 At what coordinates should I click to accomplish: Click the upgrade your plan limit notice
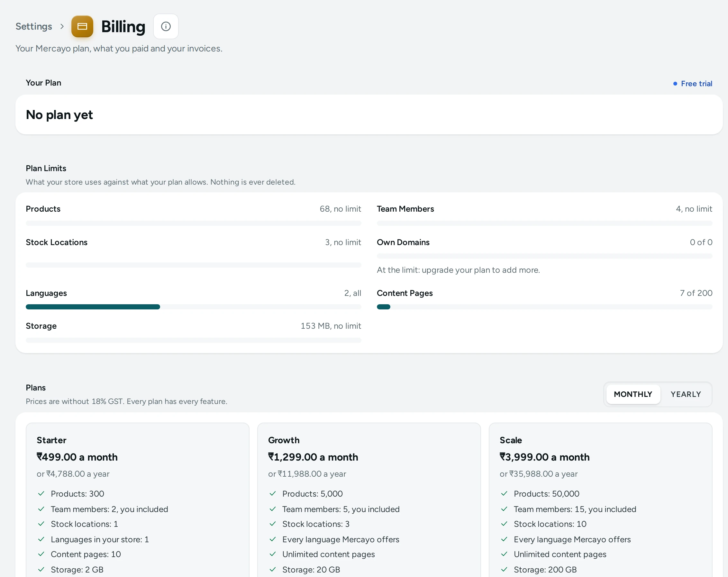click(x=458, y=270)
